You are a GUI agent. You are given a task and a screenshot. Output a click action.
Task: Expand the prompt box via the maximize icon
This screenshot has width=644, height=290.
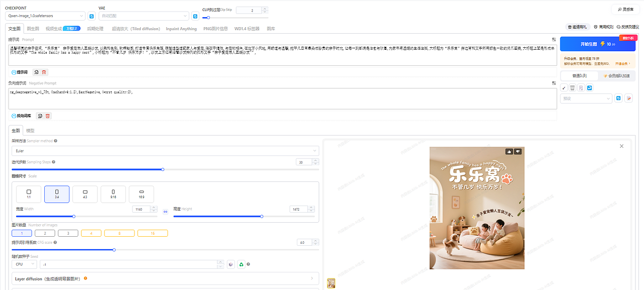[x=553, y=39]
